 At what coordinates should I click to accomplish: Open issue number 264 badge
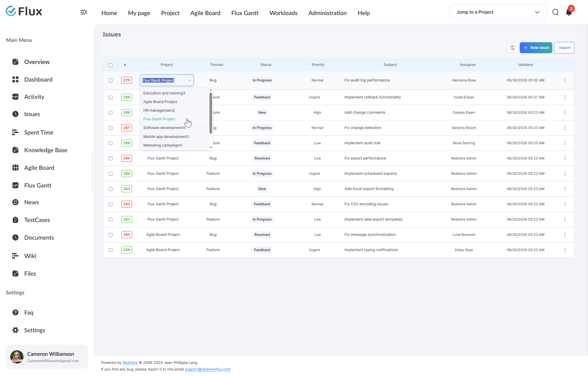[127, 174]
